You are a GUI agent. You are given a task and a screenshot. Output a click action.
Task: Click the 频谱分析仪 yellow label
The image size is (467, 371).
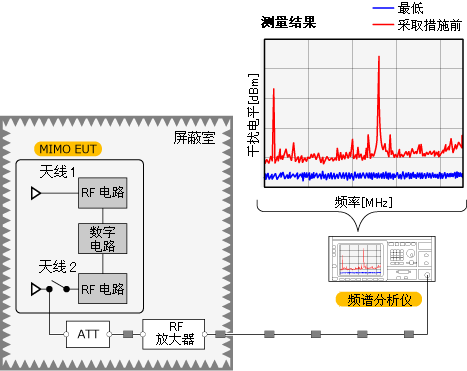point(379,300)
